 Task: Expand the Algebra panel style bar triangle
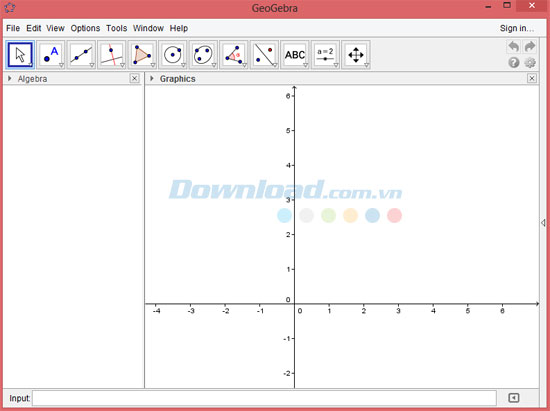click(10, 78)
